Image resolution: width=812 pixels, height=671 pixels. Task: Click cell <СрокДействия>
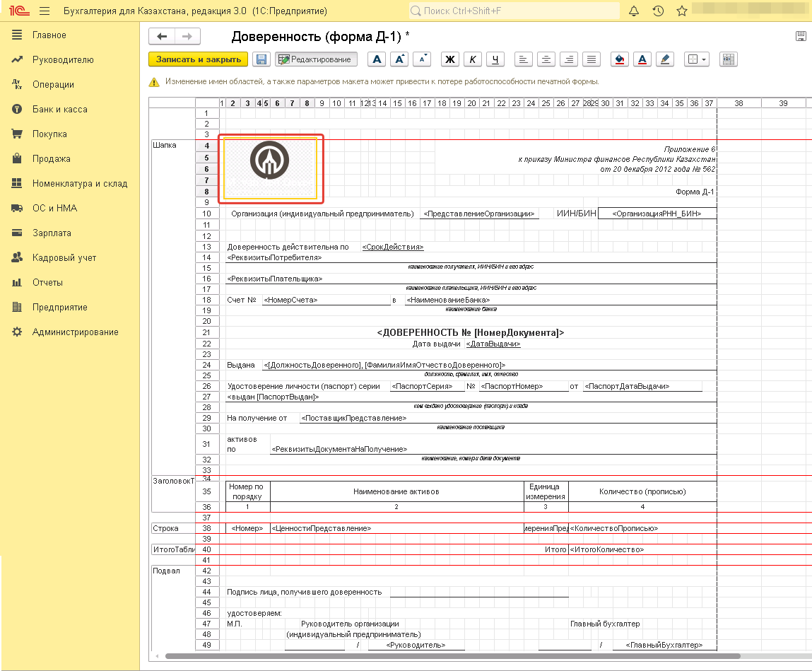point(393,247)
